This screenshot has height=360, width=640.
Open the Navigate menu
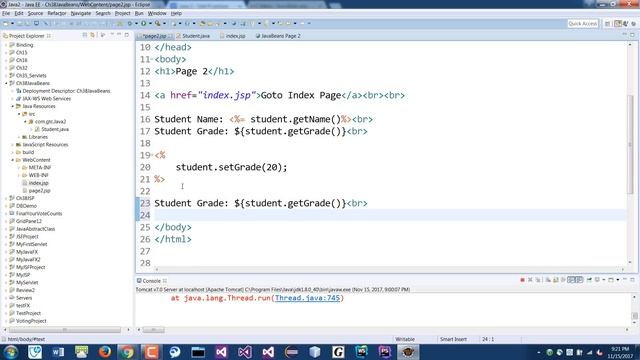[80, 13]
